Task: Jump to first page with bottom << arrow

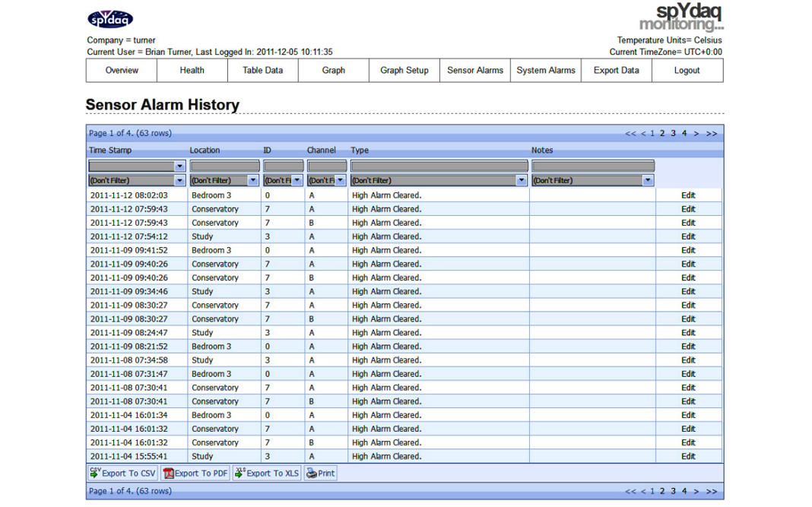Action: coord(630,491)
